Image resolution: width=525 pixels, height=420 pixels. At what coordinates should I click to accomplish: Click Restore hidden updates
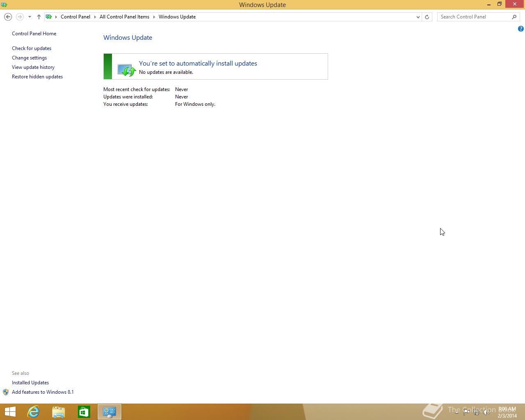(x=37, y=77)
